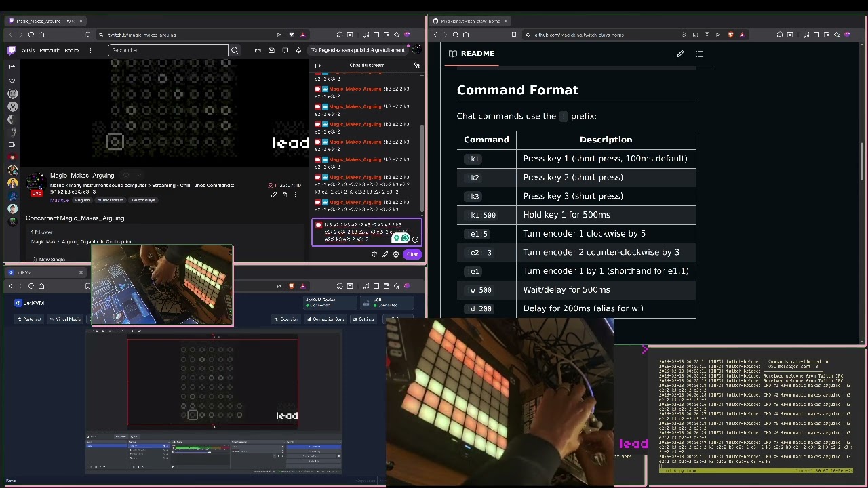The width and height of the screenshot is (868, 488).
Task: Open Suivis tab in Twitch navigation
Action: [28, 50]
